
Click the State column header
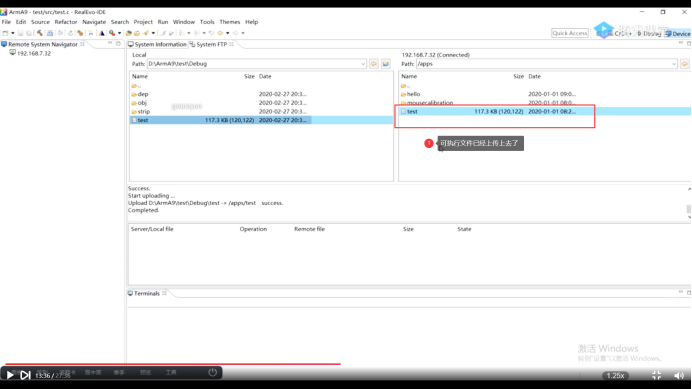click(x=464, y=229)
